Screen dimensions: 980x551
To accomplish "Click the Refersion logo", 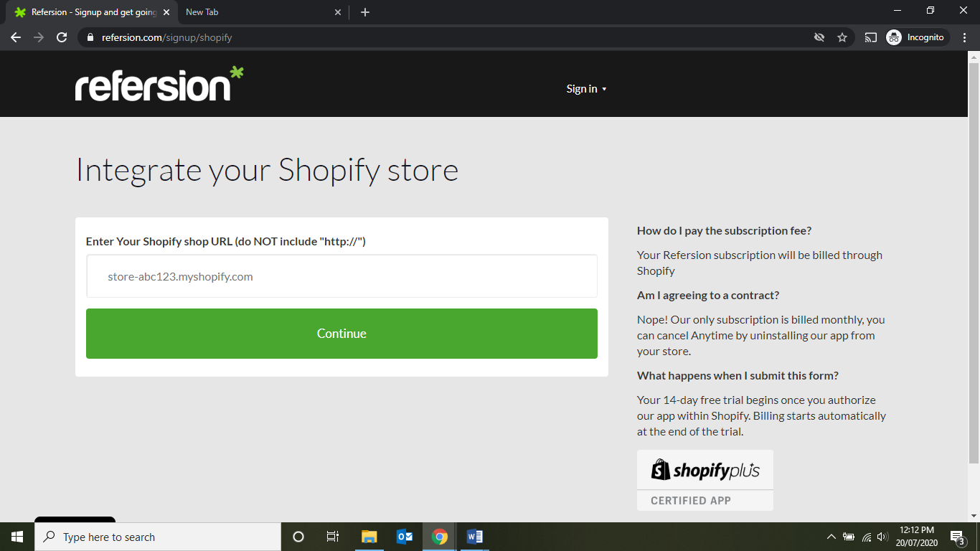I will (159, 84).
